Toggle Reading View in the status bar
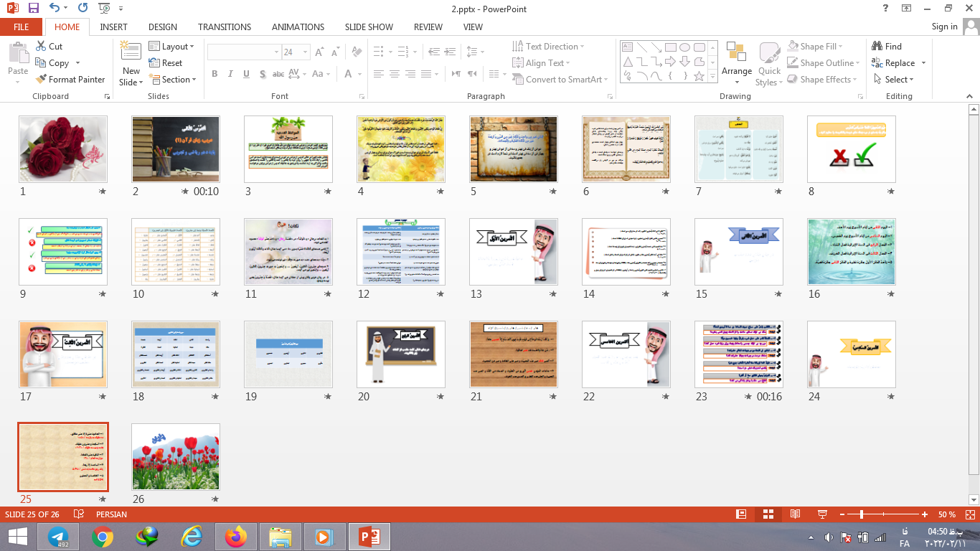Screen dimensions: 980x551 point(795,514)
